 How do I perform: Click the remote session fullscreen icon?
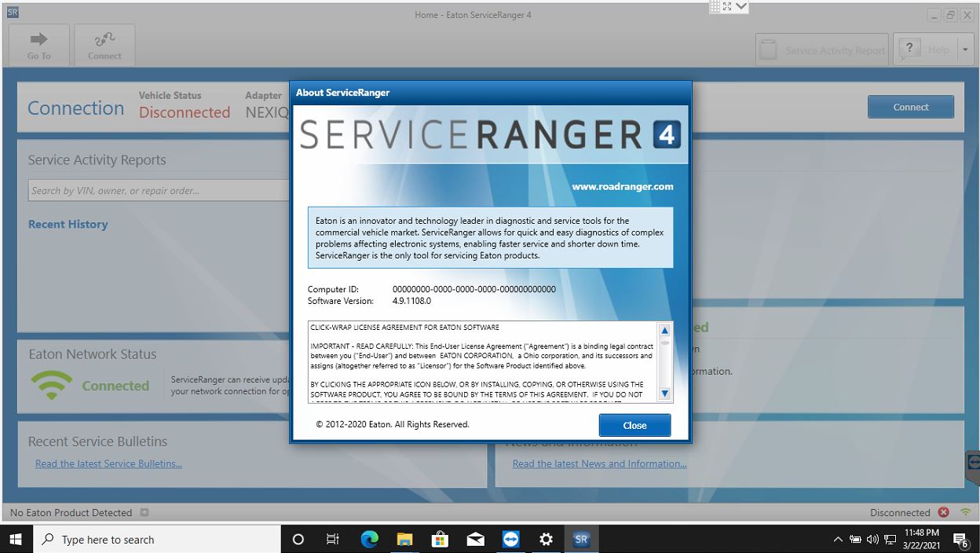click(727, 6)
